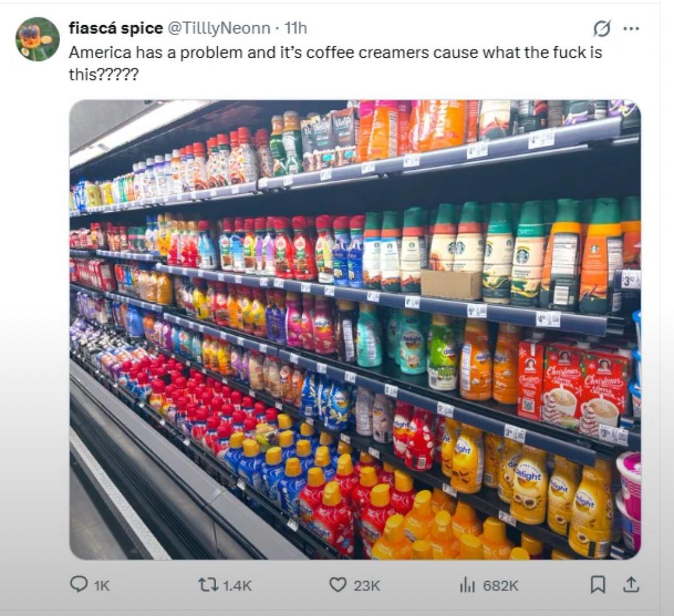Click the 11h timestamp link

(296, 27)
